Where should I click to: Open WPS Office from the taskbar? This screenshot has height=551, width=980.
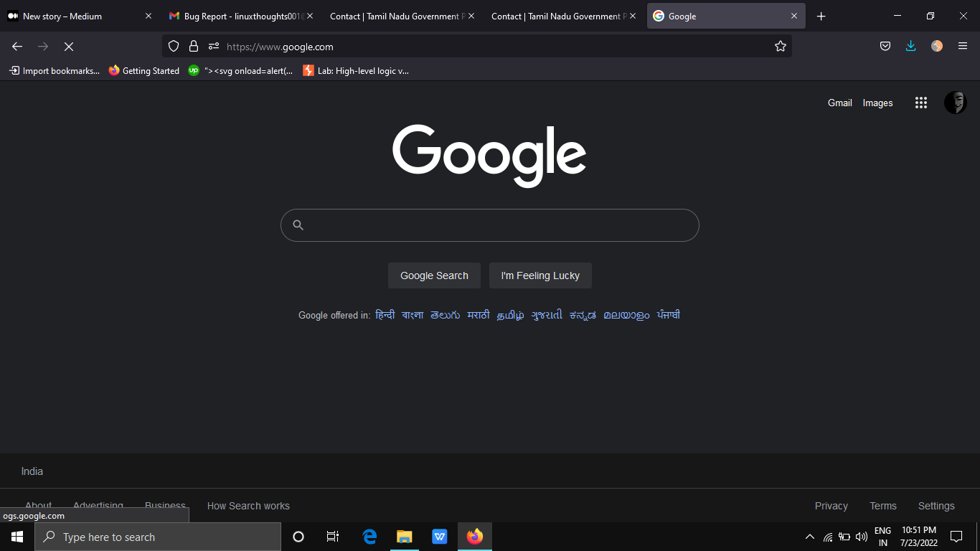click(440, 537)
